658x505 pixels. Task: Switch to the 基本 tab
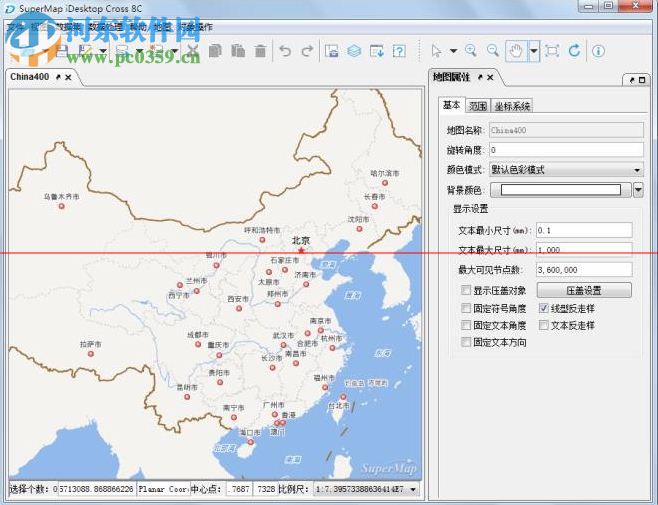coord(452,105)
